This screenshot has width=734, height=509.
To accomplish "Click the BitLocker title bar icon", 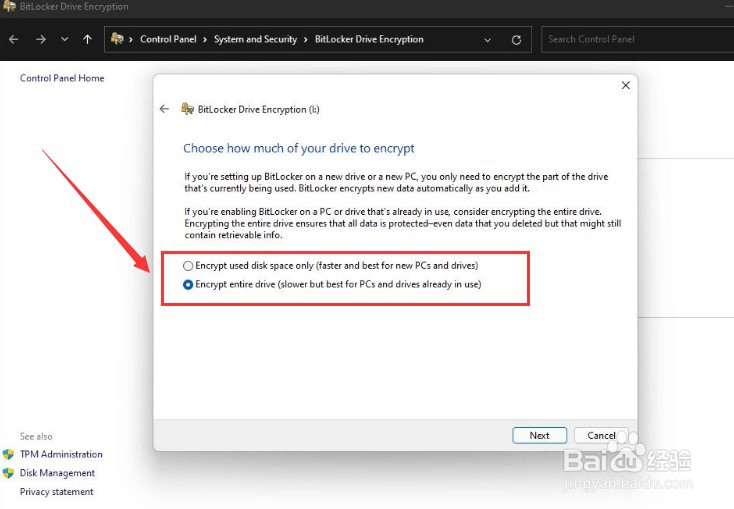I will [9, 6].
